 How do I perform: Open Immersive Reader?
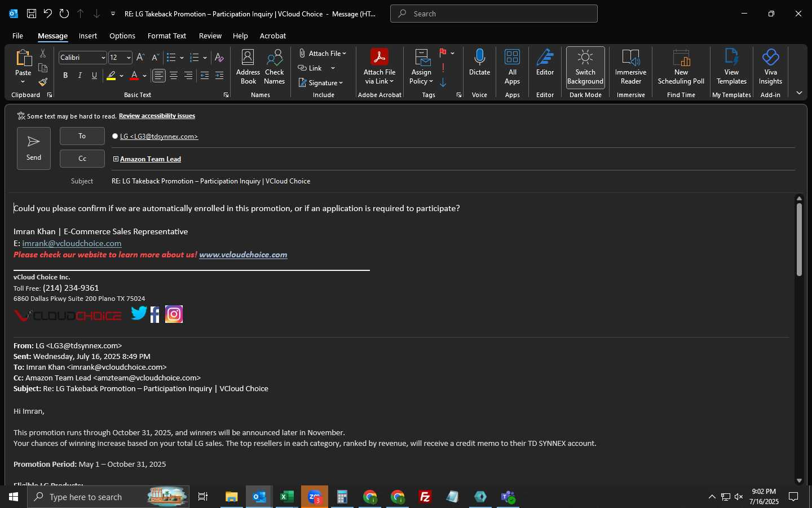tap(631, 67)
